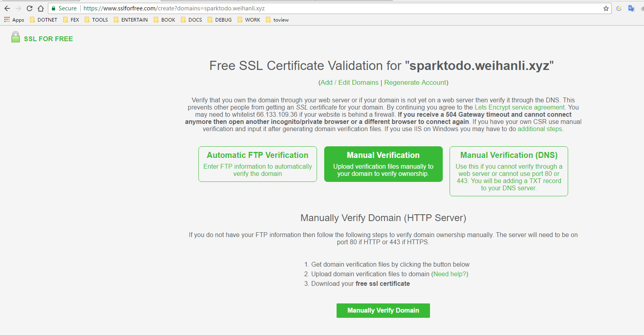
Task: Open the Need help? link
Action: click(450, 274)
